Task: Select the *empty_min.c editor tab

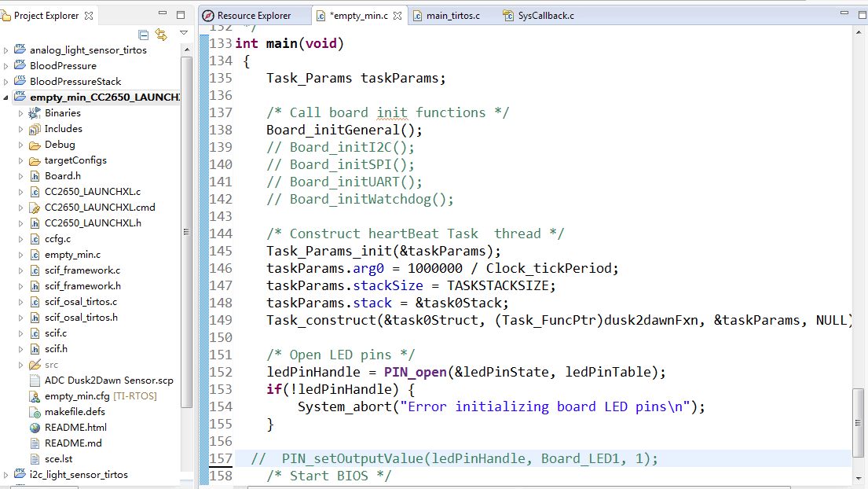Action: tap(359, 16)
